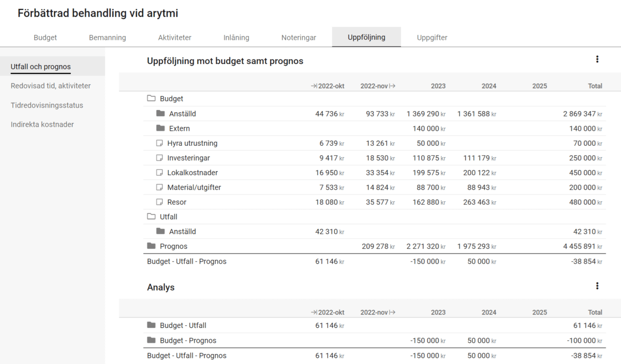The width and height of the screenshot is (621, 364).
Task: Open the kebab menu beside Uppföljning mot budget heading
Action: point(597,59)
